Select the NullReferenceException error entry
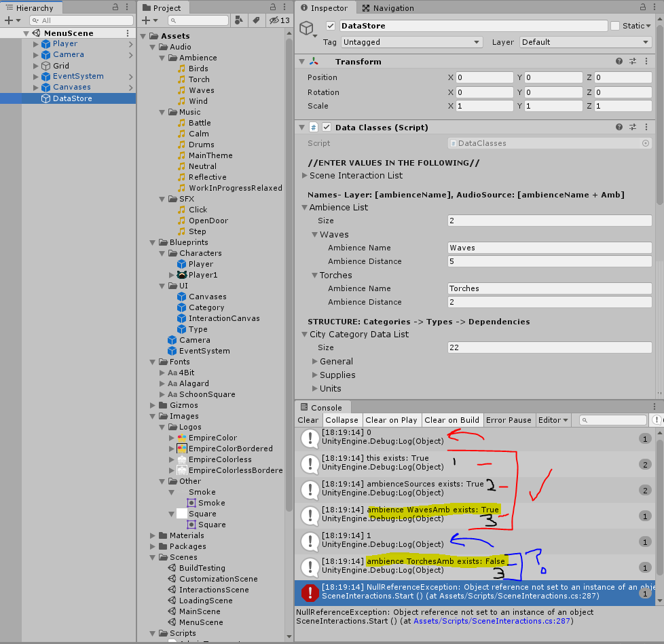Screen dimensions: 664x644 (x=475, y=592)
